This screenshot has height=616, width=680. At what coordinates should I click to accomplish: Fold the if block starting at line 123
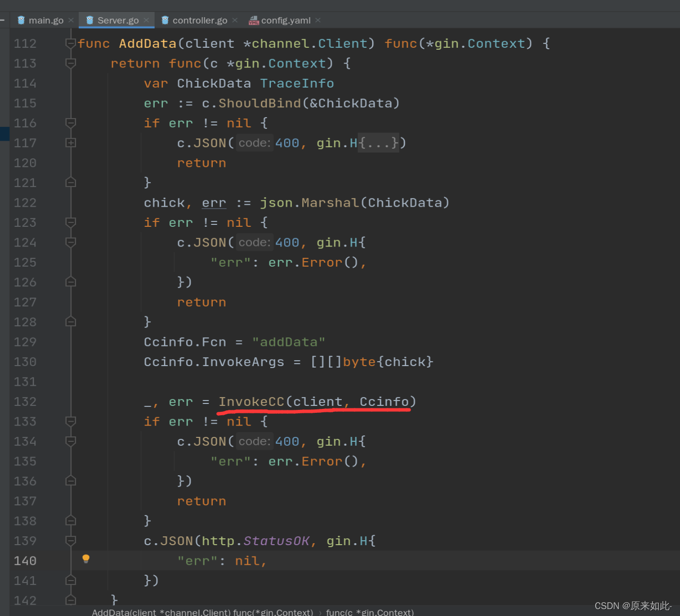pos(70,222)
